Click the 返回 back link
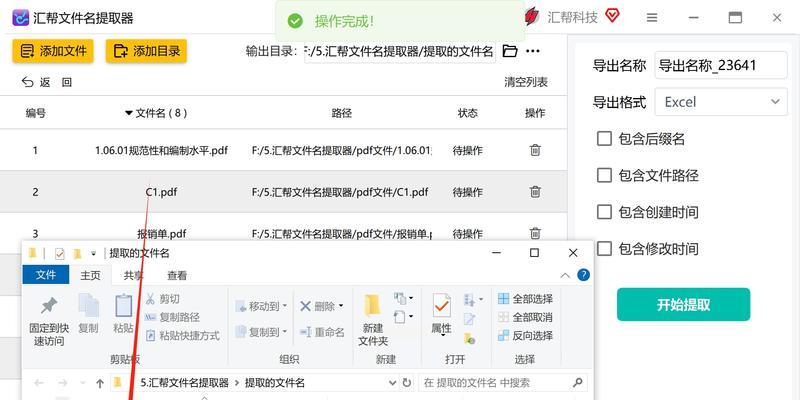800x400 pixels. click(x=47, y=82)
